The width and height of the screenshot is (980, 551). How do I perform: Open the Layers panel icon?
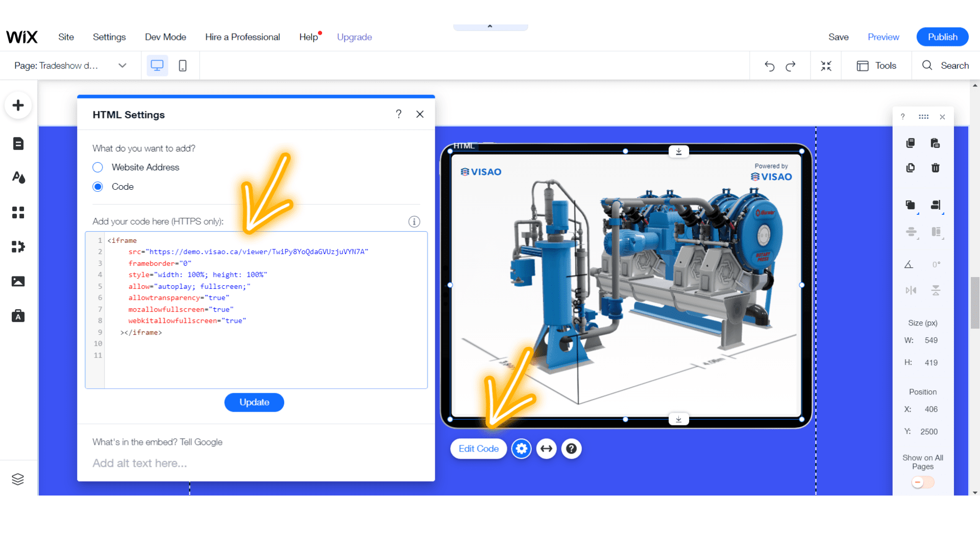tap(18, 479)
